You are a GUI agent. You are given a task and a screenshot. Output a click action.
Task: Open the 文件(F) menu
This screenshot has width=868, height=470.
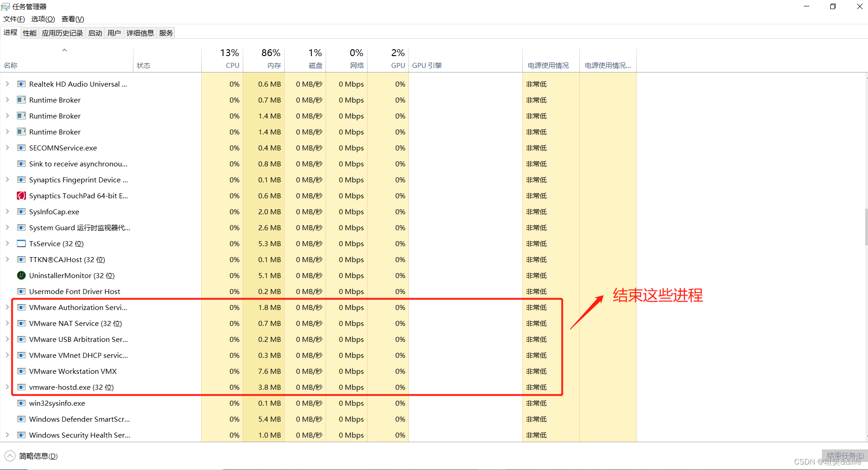pos(14,19)
